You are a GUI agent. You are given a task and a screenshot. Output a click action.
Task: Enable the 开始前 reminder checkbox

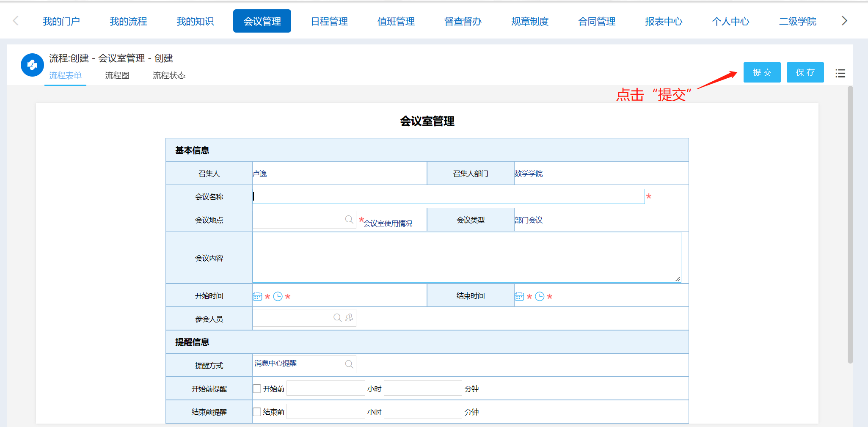point(257,388)
